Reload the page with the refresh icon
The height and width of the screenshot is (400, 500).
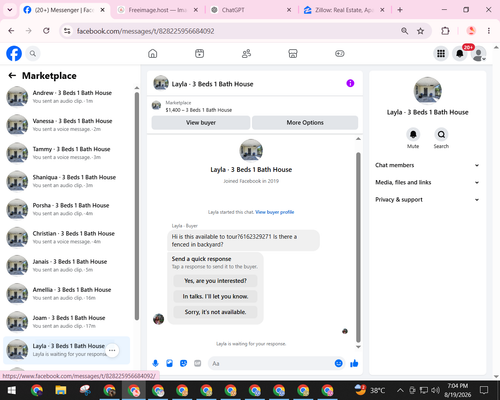46,31
